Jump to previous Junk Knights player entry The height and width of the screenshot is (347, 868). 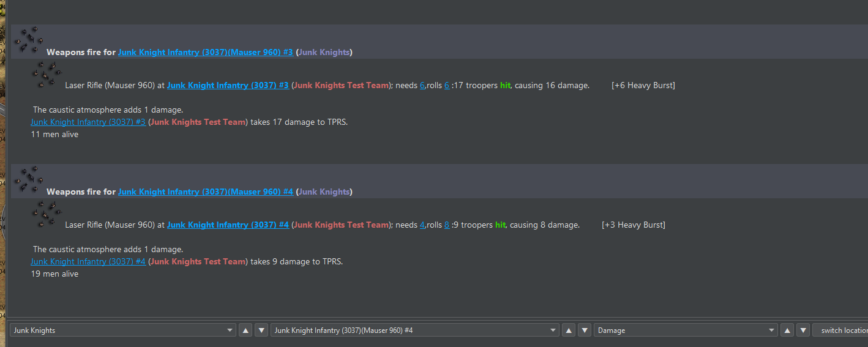(x=245, y=330)
